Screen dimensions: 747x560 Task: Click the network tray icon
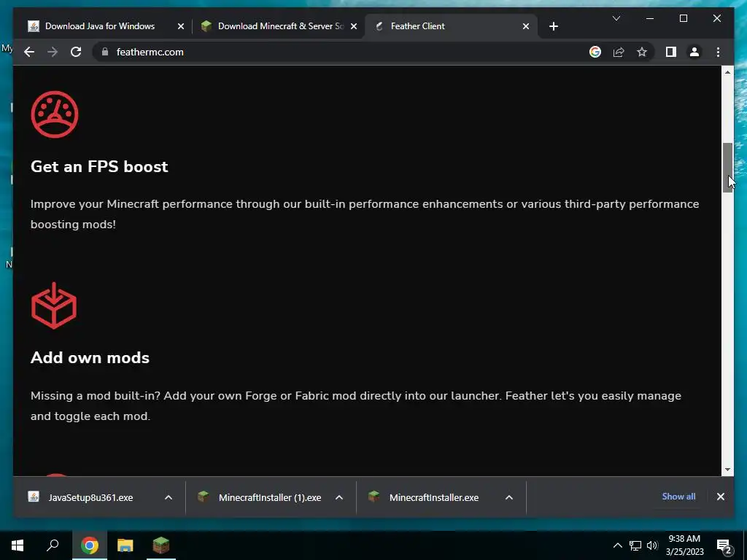click(x=635, y=545)
